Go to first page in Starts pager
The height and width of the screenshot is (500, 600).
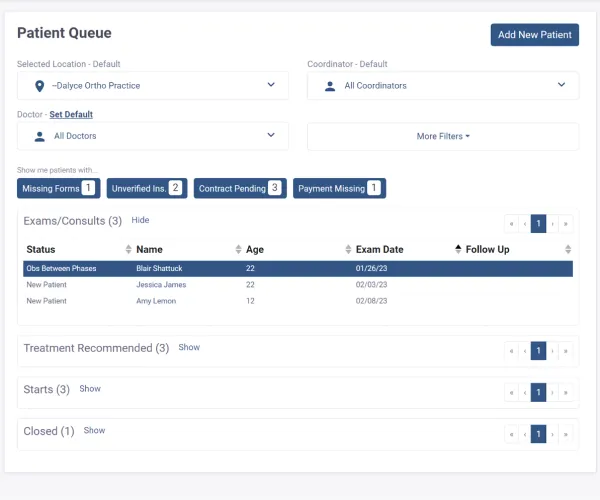coord(512,393)
